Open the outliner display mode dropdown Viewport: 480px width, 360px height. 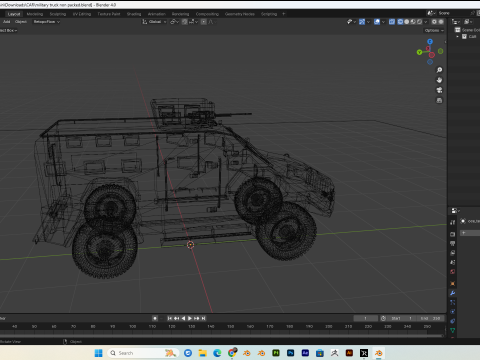(456, 22)
